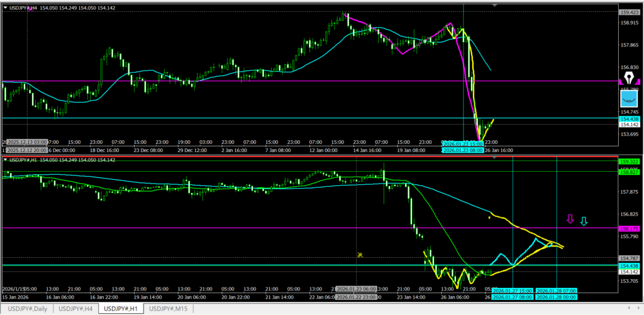Select the USDJPY#,H1 tab
The height and width of the screenshot is (315, 644).
(x=122, y=309)
